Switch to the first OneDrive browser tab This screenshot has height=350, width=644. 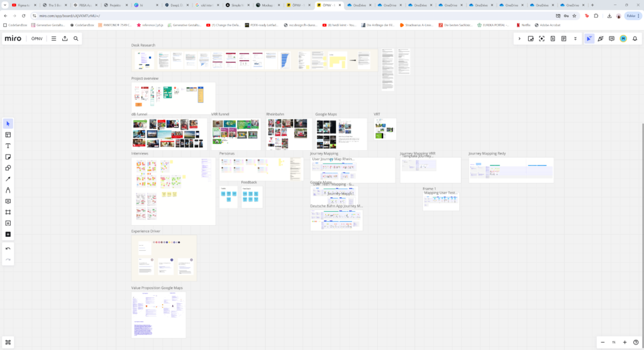(359, 5)
